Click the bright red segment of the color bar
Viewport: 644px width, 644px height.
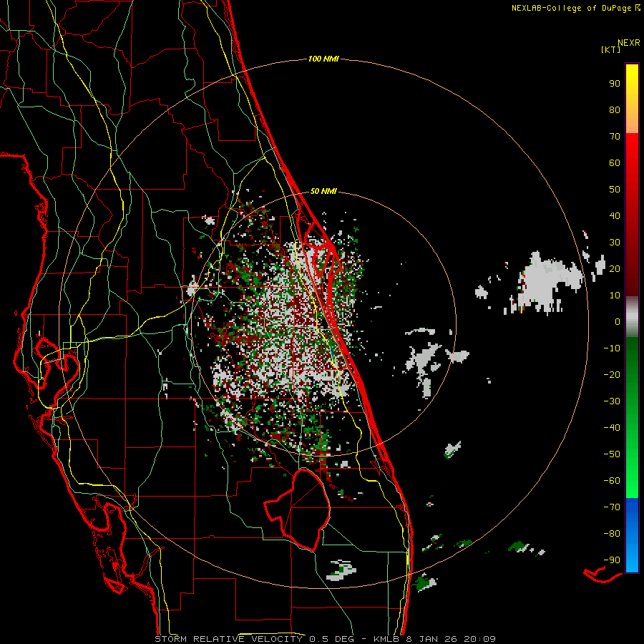click(x=632, y=215)
